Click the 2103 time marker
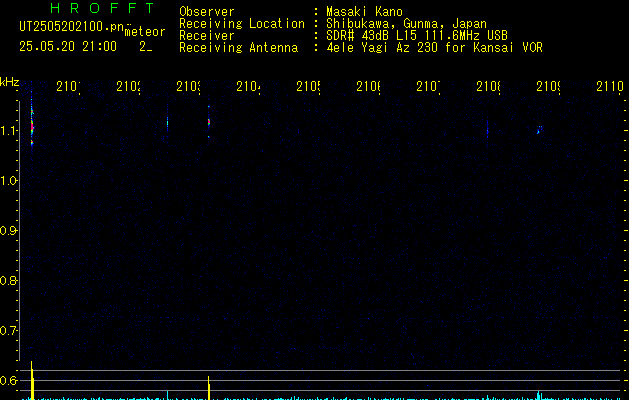 point(189,87)
